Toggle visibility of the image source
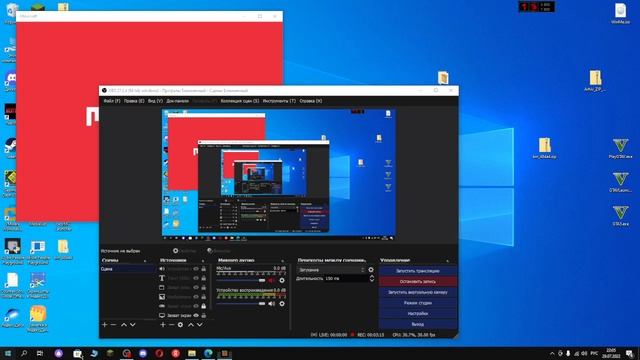This screenshot has width=640, height=360. click(x=196, y=297)
